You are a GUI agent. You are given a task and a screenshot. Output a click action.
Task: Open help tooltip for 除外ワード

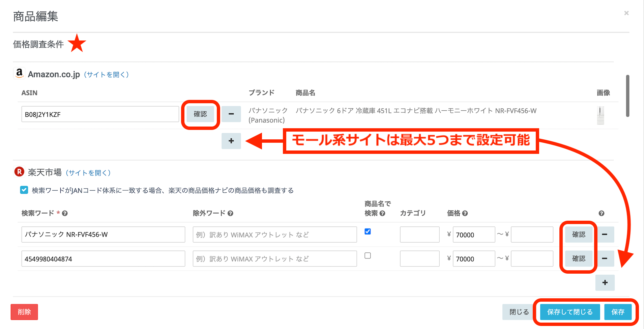[230, 213]
